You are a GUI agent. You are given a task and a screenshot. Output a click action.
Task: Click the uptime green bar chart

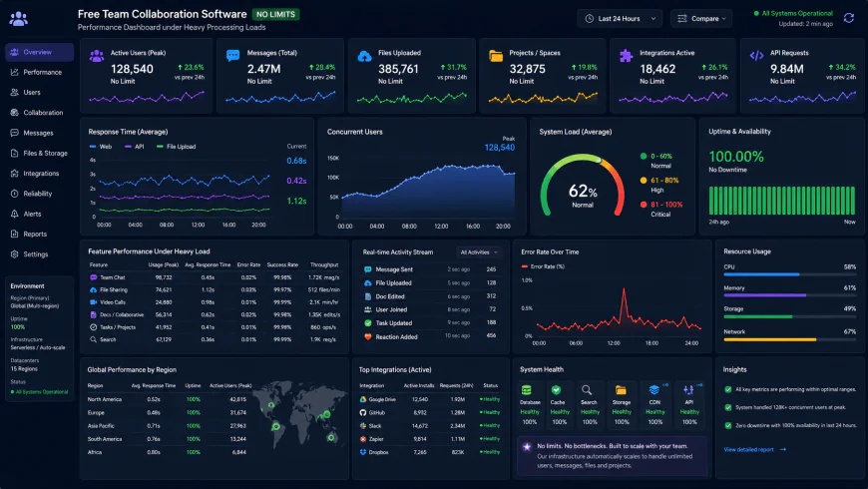[781, 201]
